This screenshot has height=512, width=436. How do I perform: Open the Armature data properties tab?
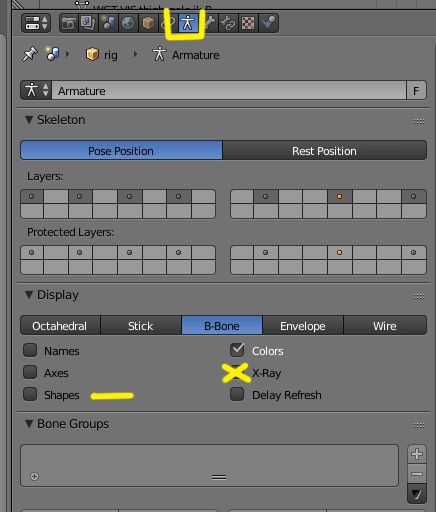pyautogui.click(x=188, y=23)
